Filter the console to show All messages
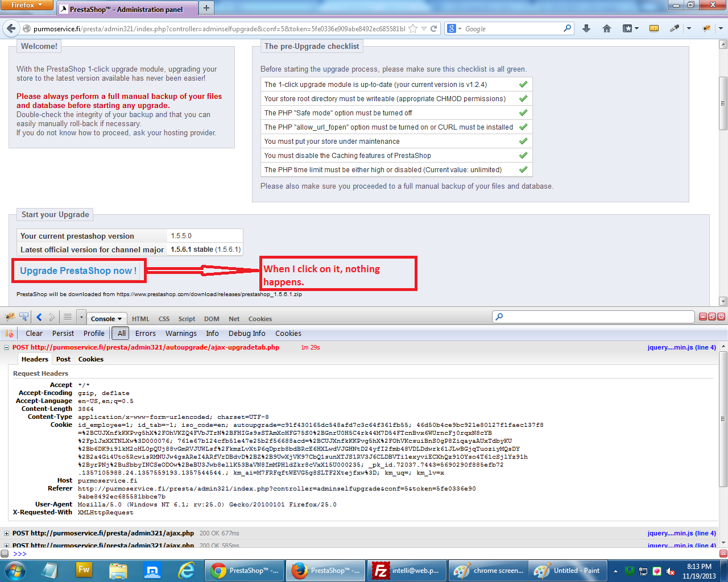Image resolution: width=728 pixels, height=582 pixels. (121, 334)
